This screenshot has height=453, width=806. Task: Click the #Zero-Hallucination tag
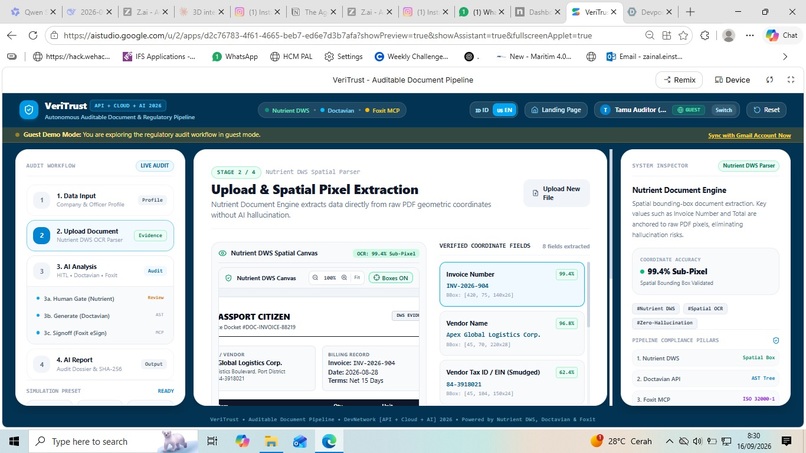click(x=665, y=322)
